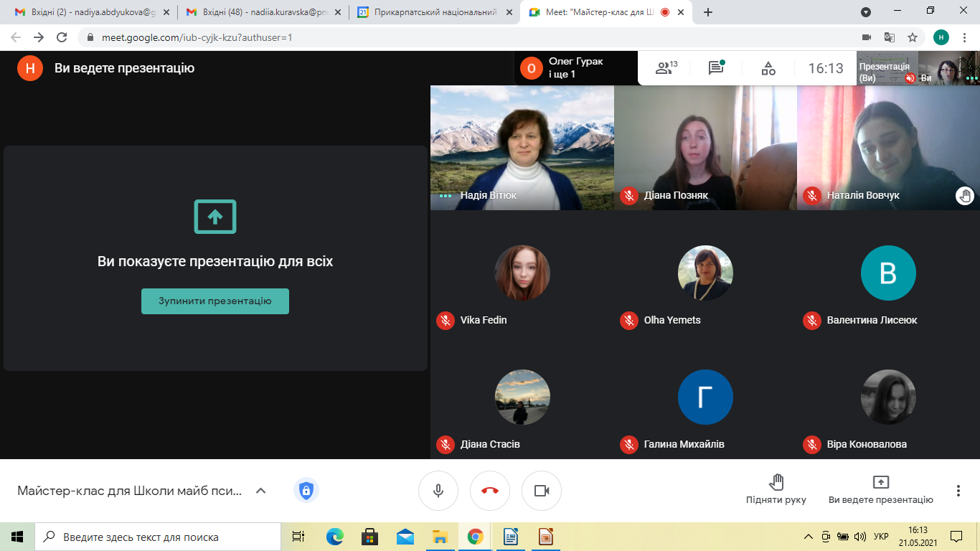Image resolution: width=980 pixels, height=551 pixels.
Task: Toggle the microphone mute button
Action: coord(438,491)
